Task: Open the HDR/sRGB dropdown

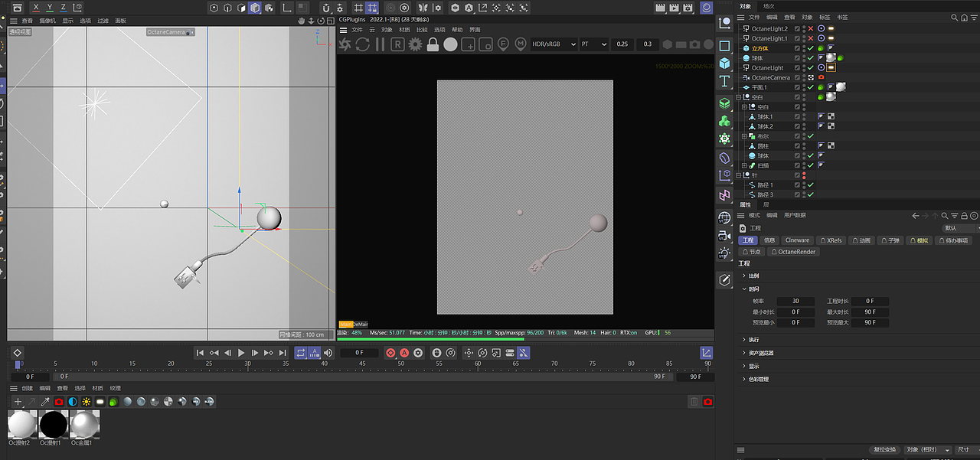Action: [553, 44]
